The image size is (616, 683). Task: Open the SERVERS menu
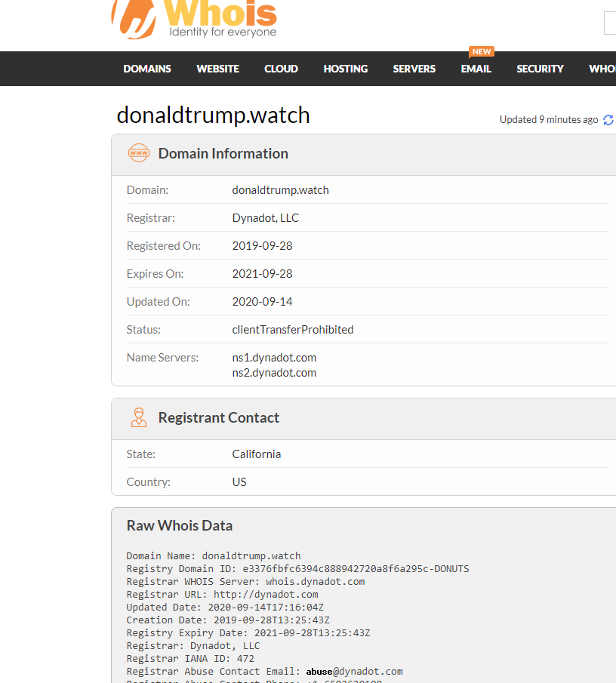pos(414,69)
